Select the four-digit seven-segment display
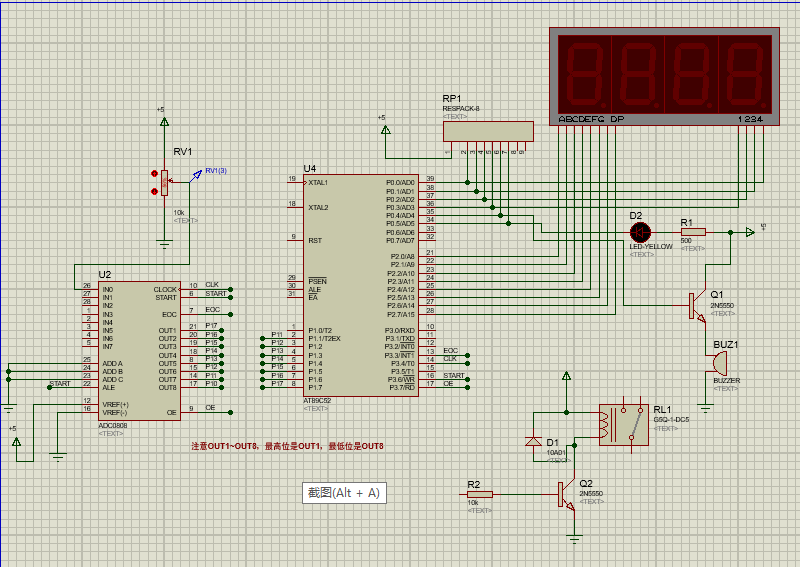 click(664, 77)
